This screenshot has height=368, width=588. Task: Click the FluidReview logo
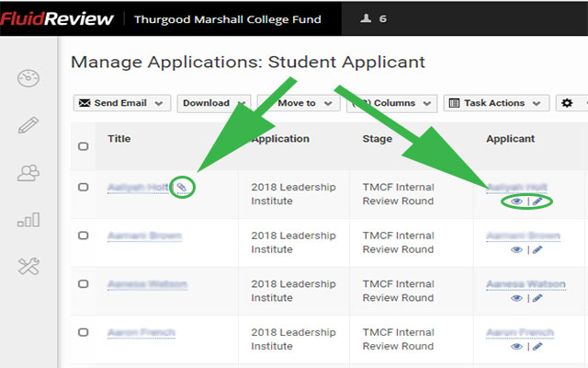click(57, 18)
